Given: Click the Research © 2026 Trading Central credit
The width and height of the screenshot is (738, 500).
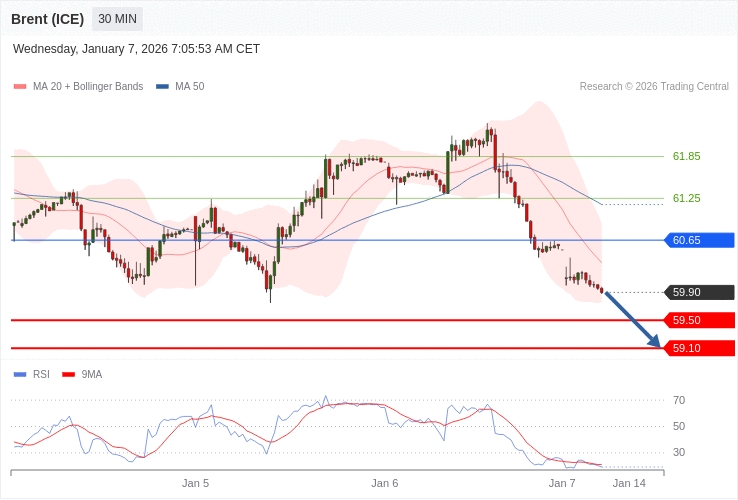Looking at the screenshot, I should point(654,87).
